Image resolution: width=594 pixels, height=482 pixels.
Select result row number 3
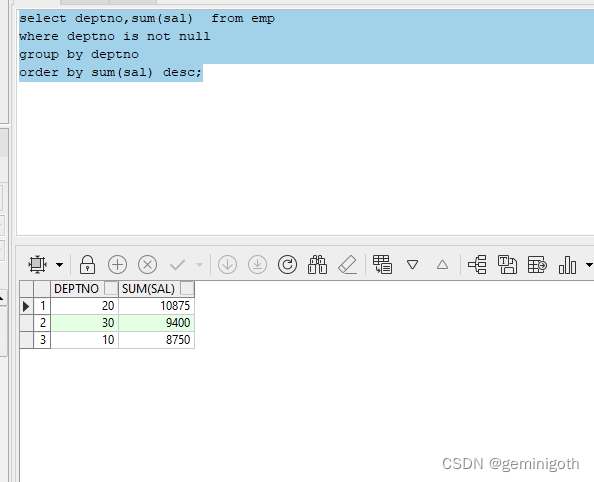42,340
